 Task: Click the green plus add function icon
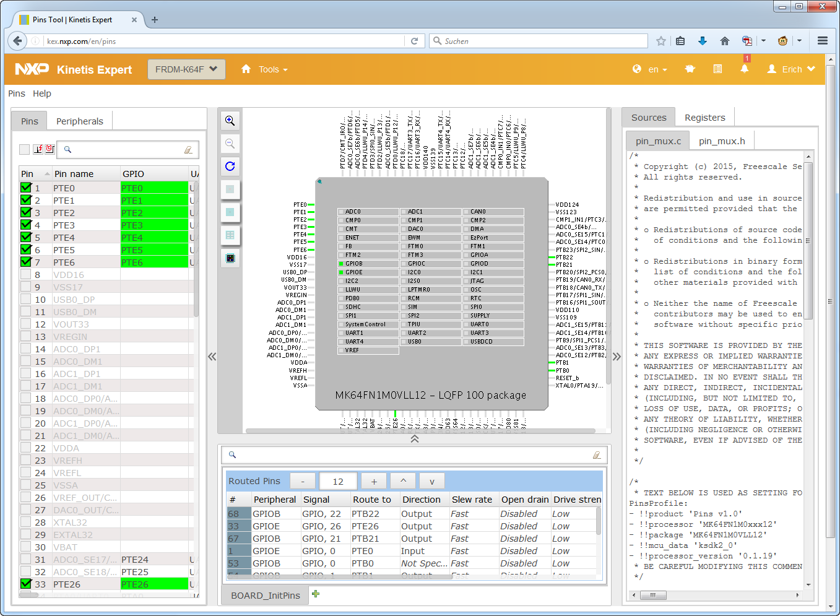[316, 594]
